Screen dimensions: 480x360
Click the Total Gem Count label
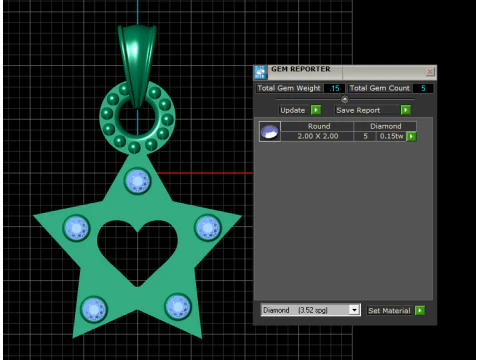click(x=379, y=88)
